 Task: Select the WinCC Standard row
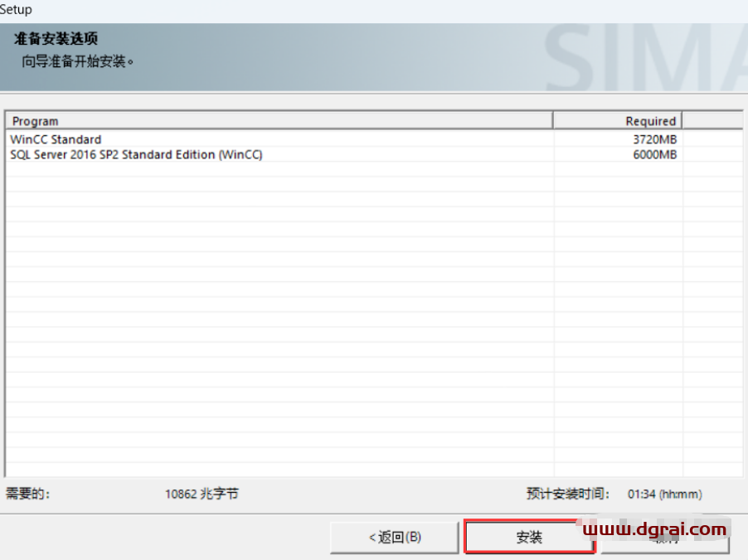click(56, 139)
